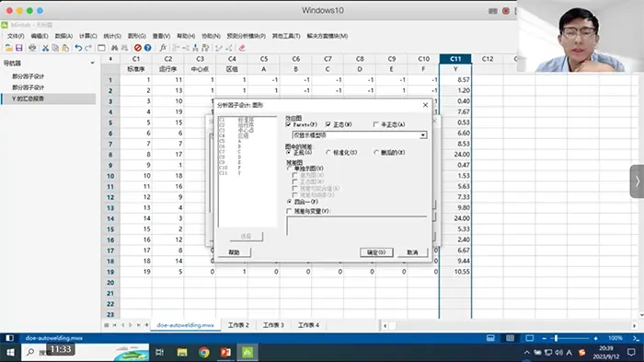Viewport: 644px width, 362px height.
Task: Open the 统计(S) menu
Action: pyautogui.click(x=112, y=36)
